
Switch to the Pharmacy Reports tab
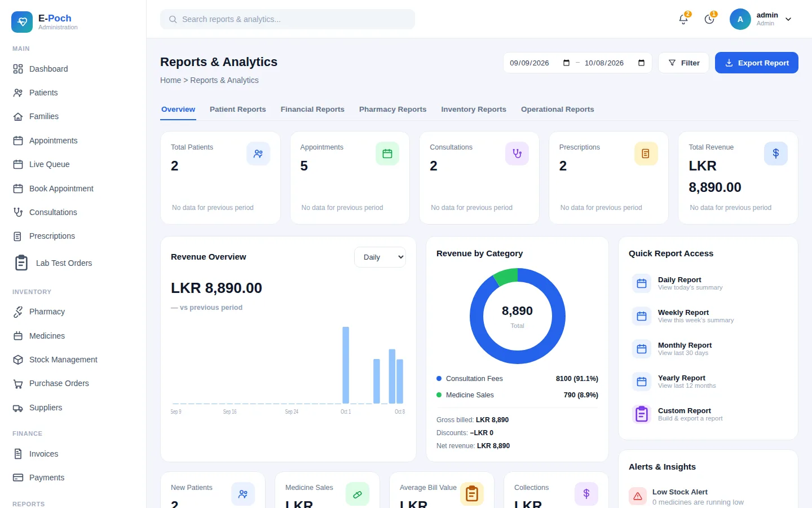click(393, 110)
